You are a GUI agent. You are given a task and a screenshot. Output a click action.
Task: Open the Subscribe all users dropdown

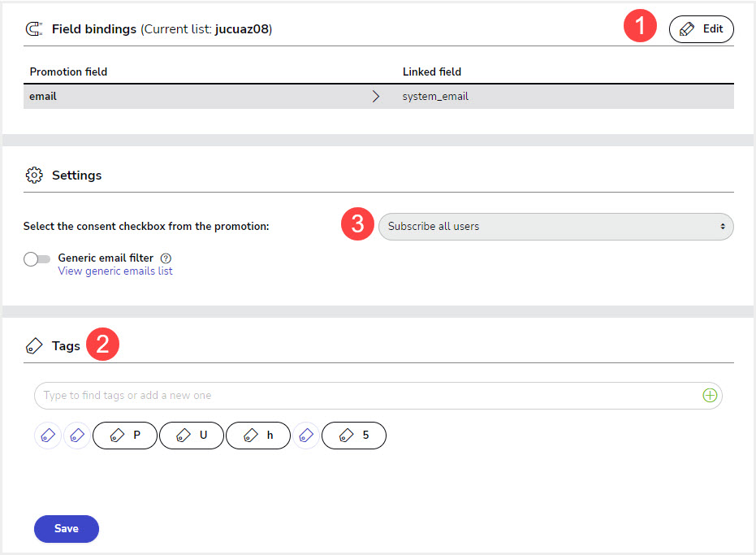tap(556, 227)
